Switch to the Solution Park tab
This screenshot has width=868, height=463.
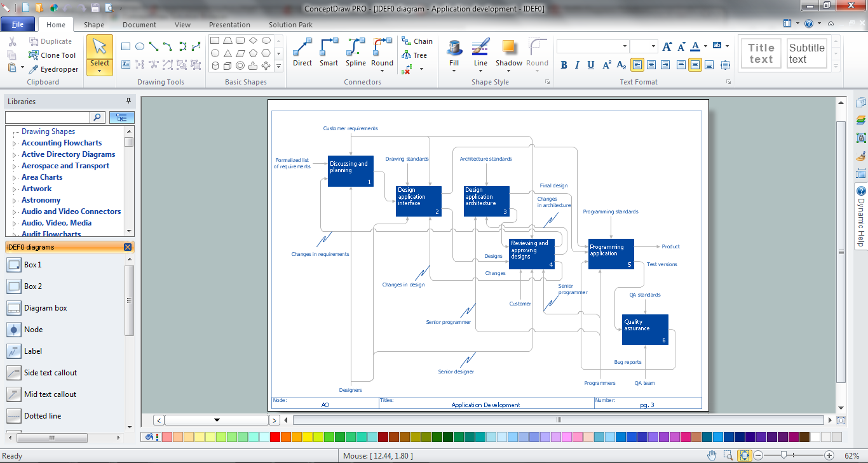290,25
